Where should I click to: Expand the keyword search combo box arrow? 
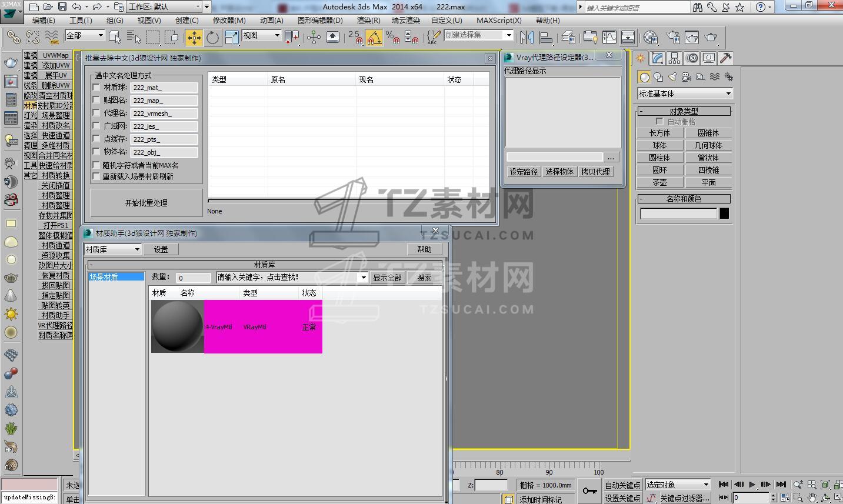click(x=364, y=278)
